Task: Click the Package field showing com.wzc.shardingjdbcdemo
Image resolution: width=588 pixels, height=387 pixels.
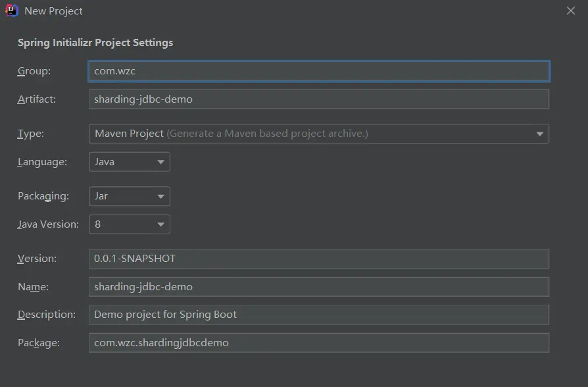Action: pyautogui.click(x=318, y=343)
